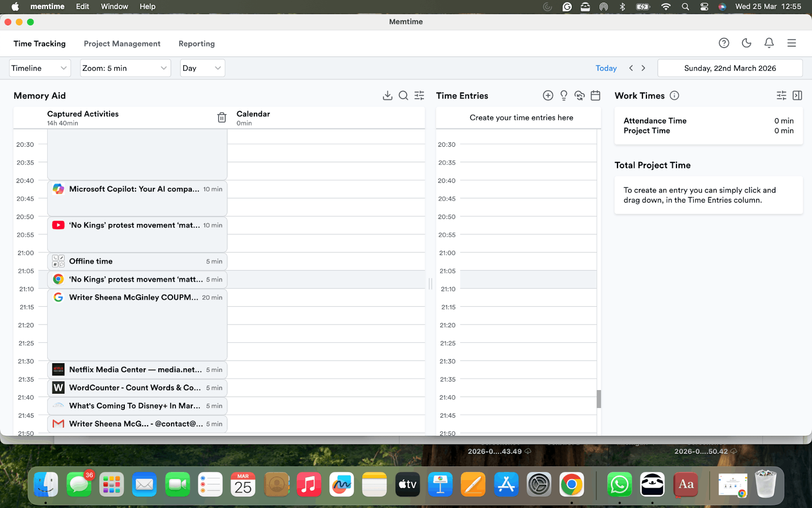
Task: Add a new time entry via plus icon
Action: 548,95
